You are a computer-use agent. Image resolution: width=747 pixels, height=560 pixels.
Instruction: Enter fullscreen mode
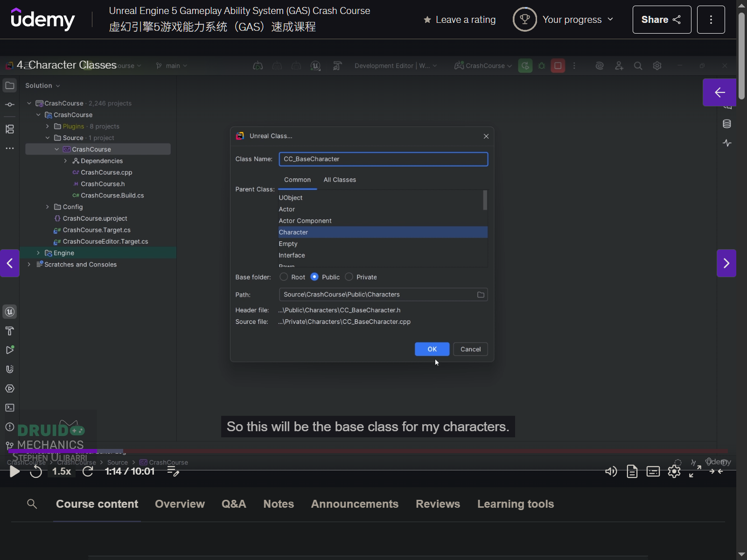pyautogui.click(x=695, y=471)
